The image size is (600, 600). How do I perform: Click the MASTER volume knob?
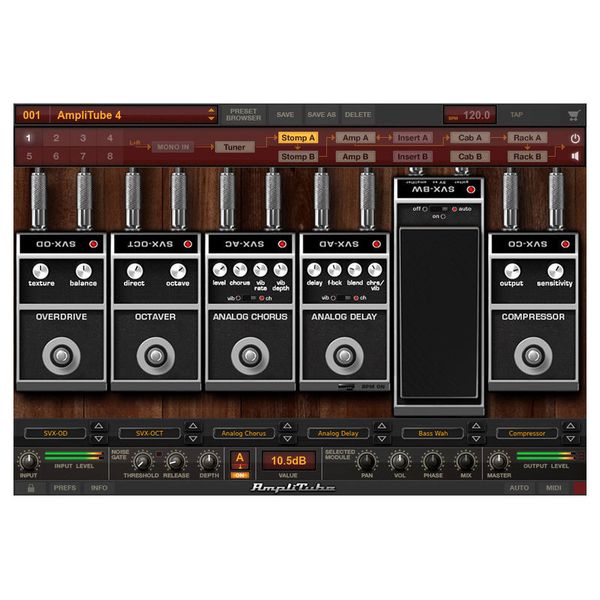pyautogui.click(x=499, y=461)
